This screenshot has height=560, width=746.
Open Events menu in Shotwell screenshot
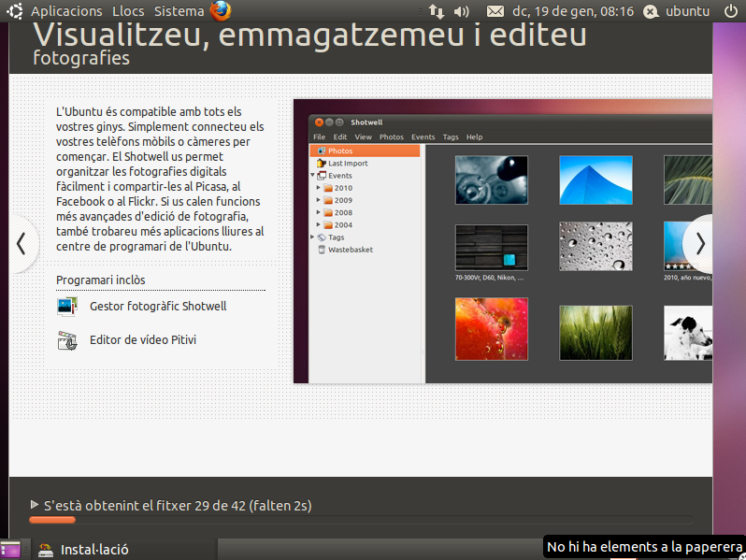(x=423, y=137)
